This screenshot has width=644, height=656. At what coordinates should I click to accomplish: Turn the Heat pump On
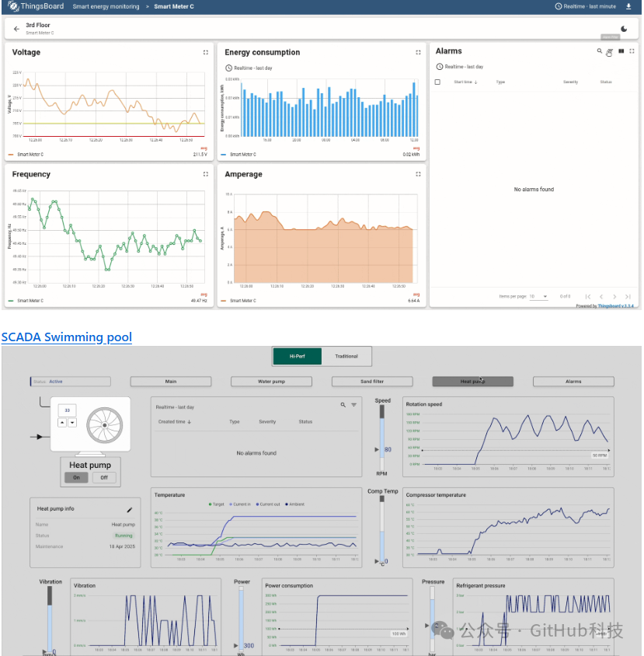coord(76,477)
